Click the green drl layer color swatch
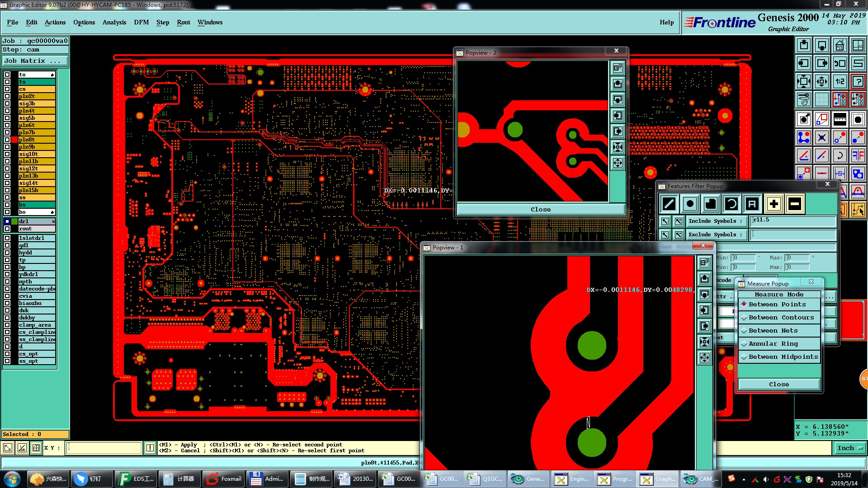This screenshot has width=868, height=488. point(14,221)
